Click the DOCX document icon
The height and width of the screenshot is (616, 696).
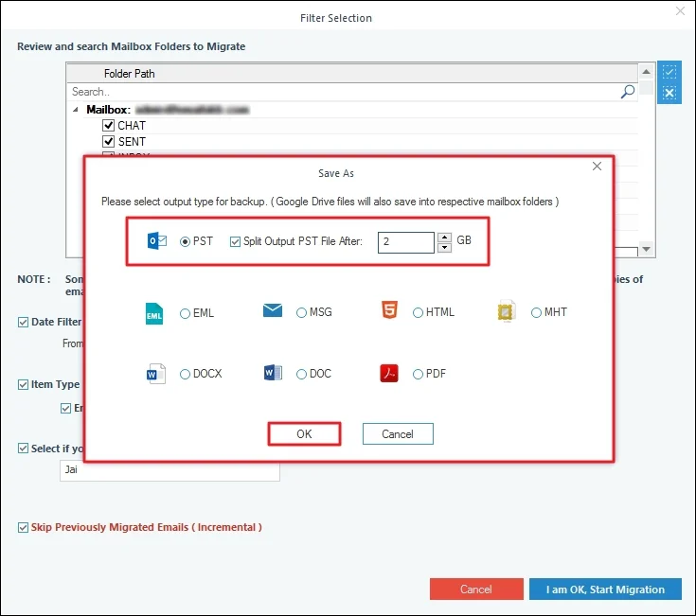click(155, 374)
